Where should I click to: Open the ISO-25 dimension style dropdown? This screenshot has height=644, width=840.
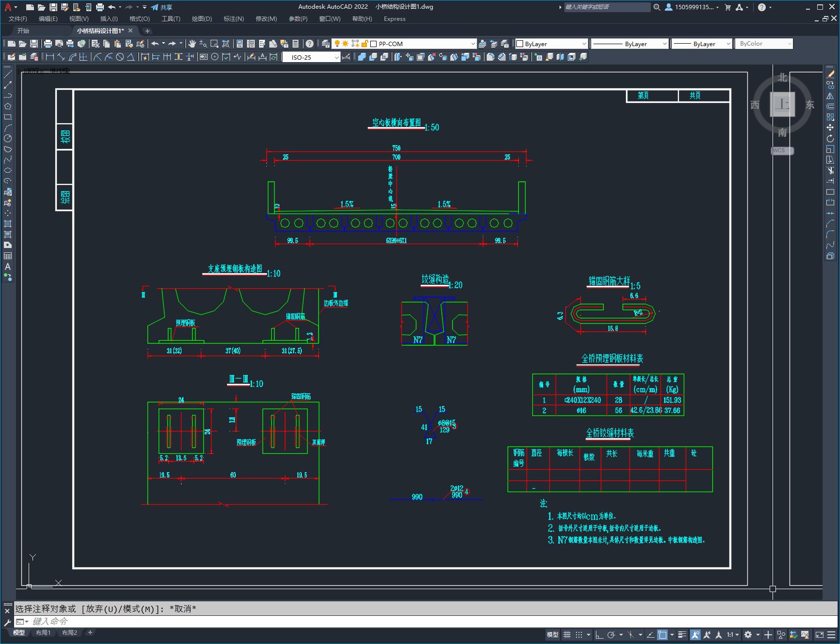point(311,57)
